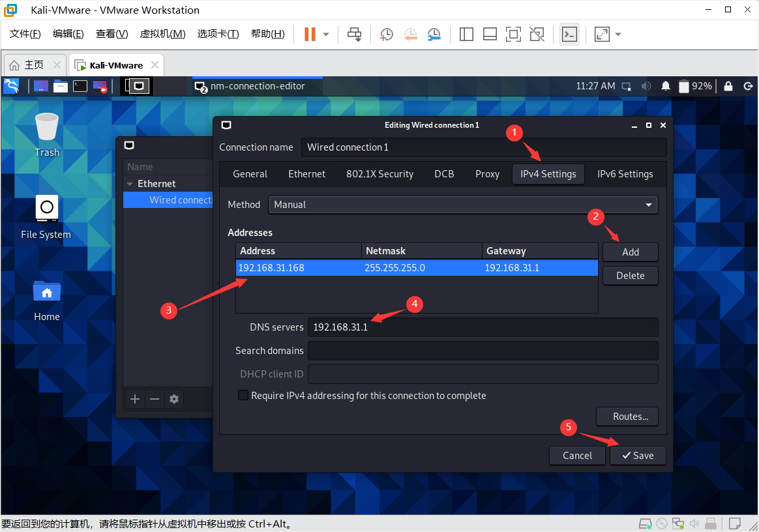This screenshot has width=759, height=532.
Task: Click the screen recorder icon in Kali panel
Action: (100, 87)
